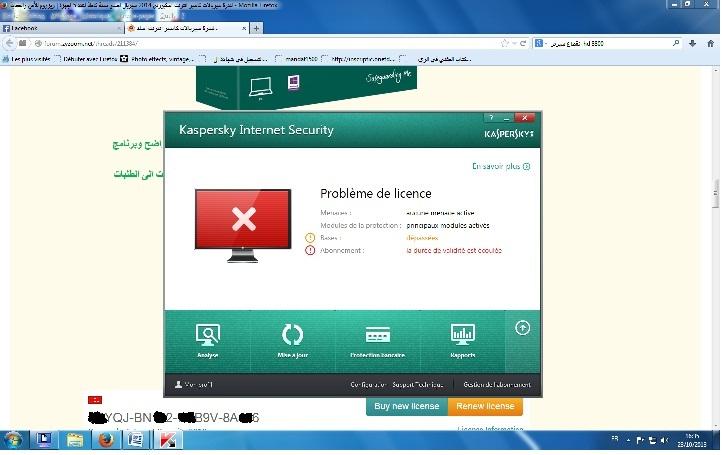Image resolution: width=722 pixels, height=455 pixels.
Task: Click the orange dépassées bases status
Action: (422, 238)
